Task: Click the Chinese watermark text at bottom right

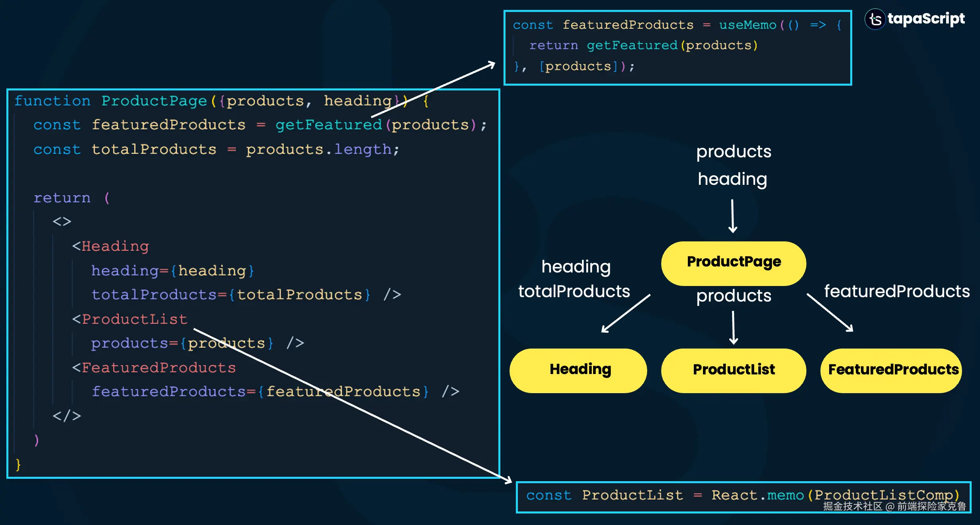Action: pos(894,506)
